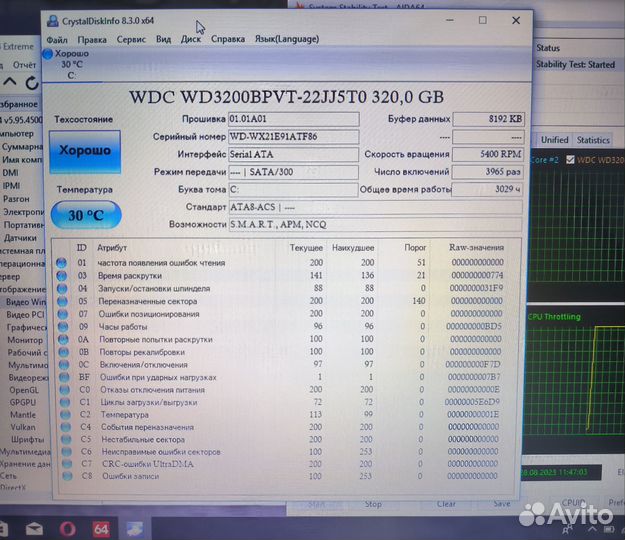Select GPGPU item in AIDA64 tree
625x540 pixels.
tap(23, 403)
